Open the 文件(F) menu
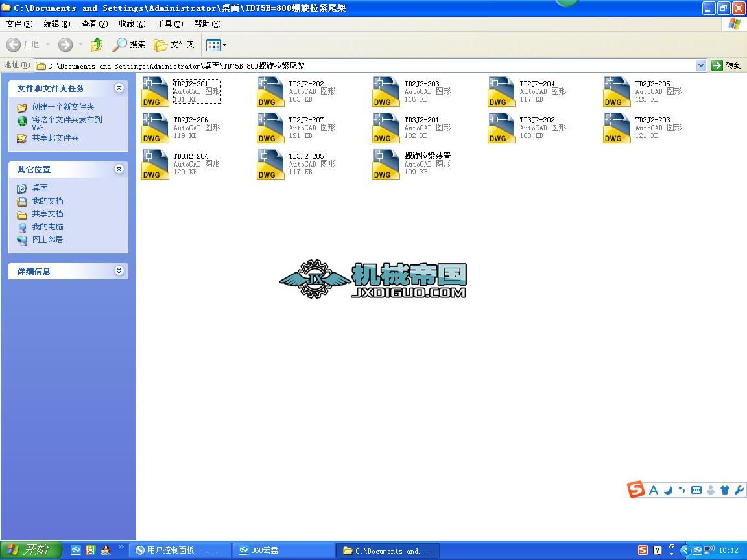The image size is (747, 560). coord(19,24)
